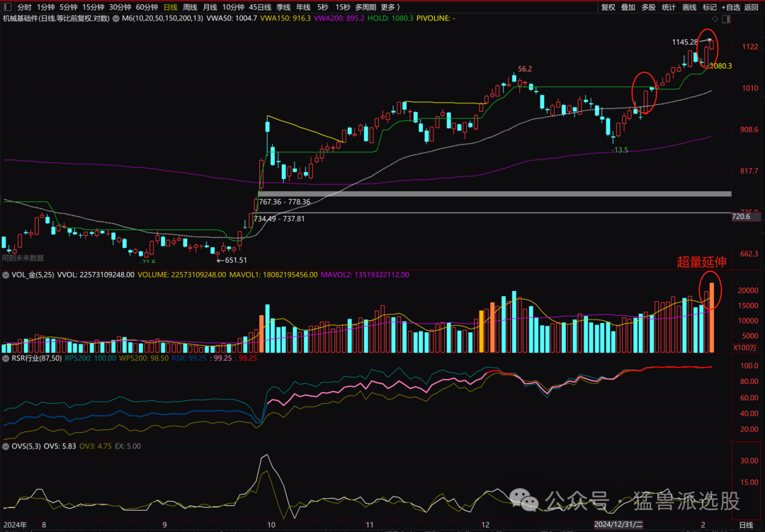This screenshot has height=532, width=765.
Task: Click the RPS200: 100.00 value
Action: [90, 358]
